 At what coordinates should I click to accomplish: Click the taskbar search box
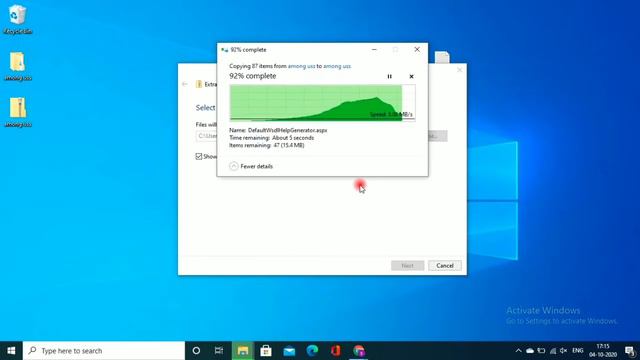coord(104,351)
